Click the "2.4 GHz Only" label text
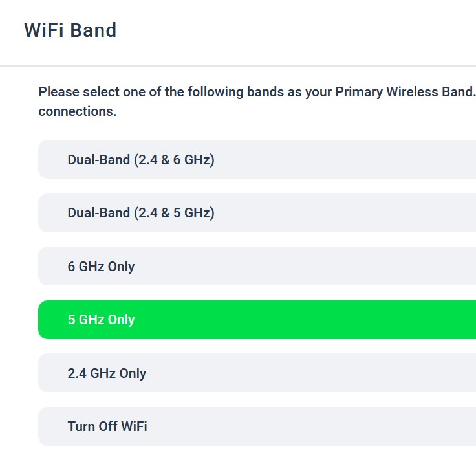Screen dimensions: 476x453 coord(107,373)
